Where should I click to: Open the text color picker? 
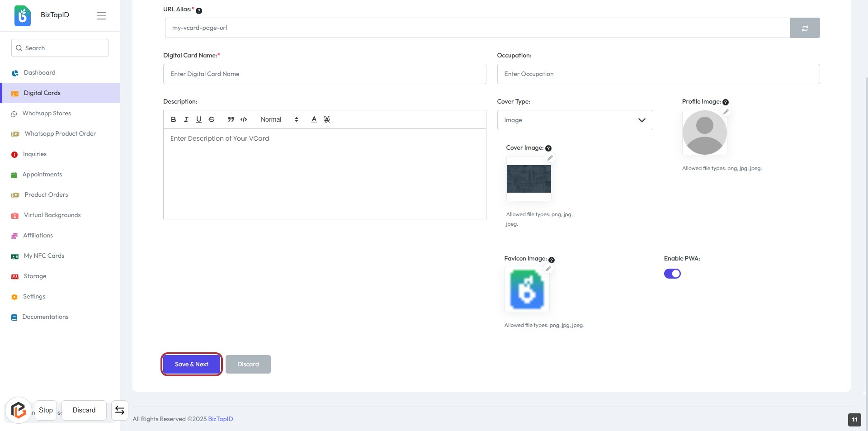click(314, 119)
